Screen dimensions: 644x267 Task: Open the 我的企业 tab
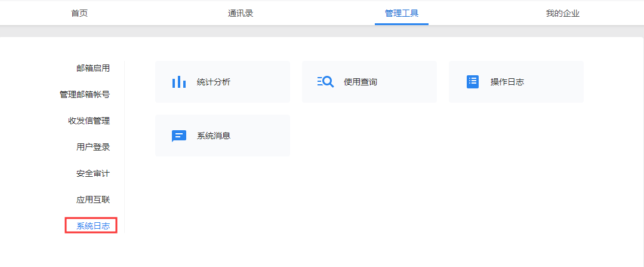point(562,13)
